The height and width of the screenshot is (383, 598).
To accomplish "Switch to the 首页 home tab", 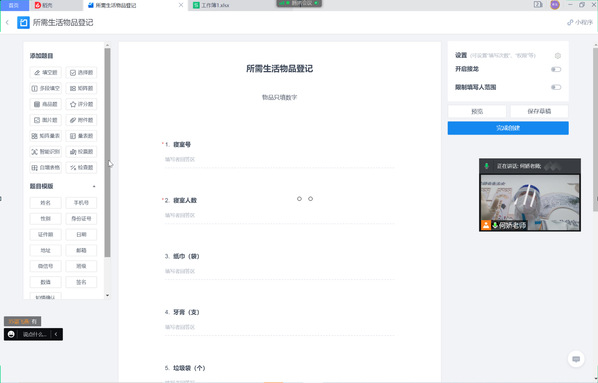I will click(14, 5).
